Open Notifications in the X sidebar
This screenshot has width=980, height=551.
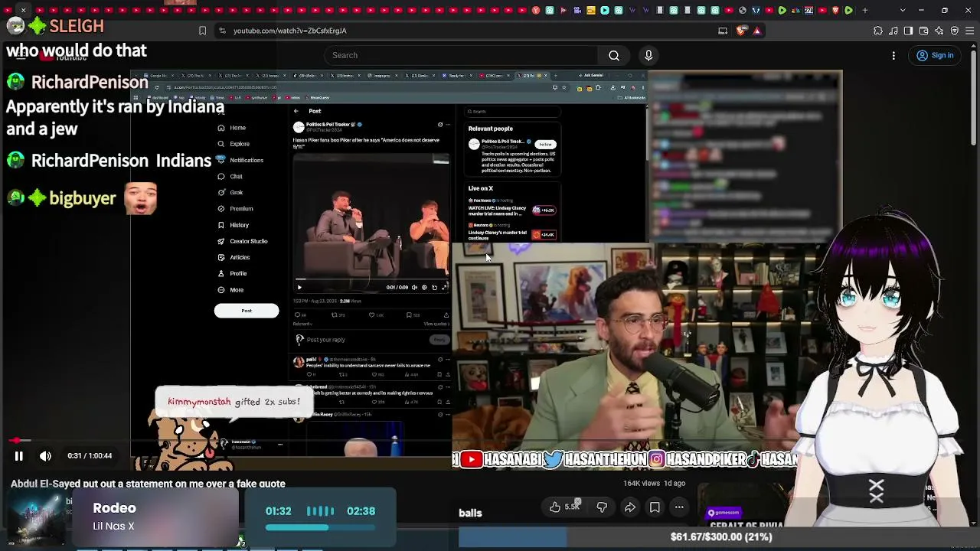[x=241, y=160]
